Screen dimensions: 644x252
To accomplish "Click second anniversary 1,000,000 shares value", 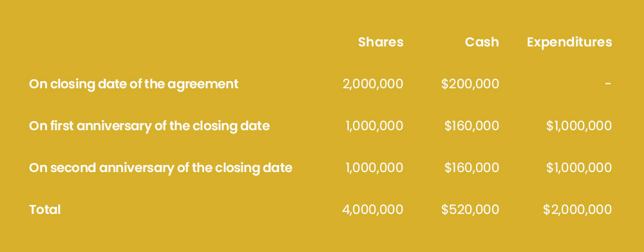I will (x=374, y=168).
